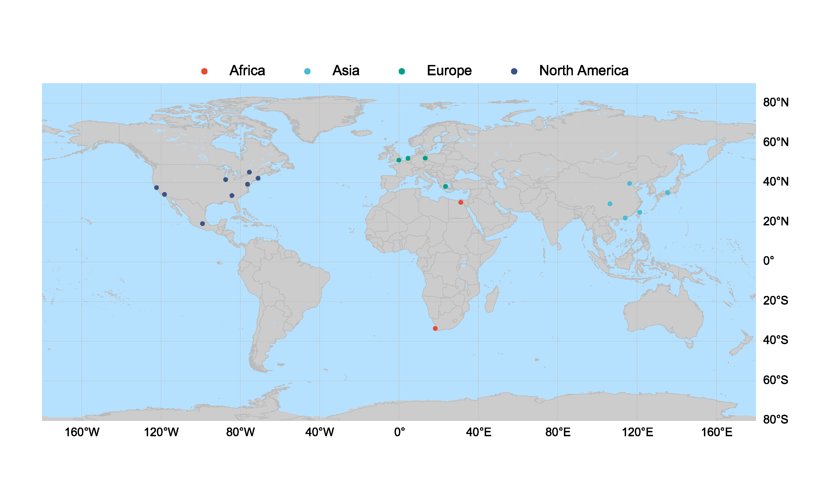Click the 160°W longitude label
The width and height of the screenshot is (840, 504).
coord(82,432)
